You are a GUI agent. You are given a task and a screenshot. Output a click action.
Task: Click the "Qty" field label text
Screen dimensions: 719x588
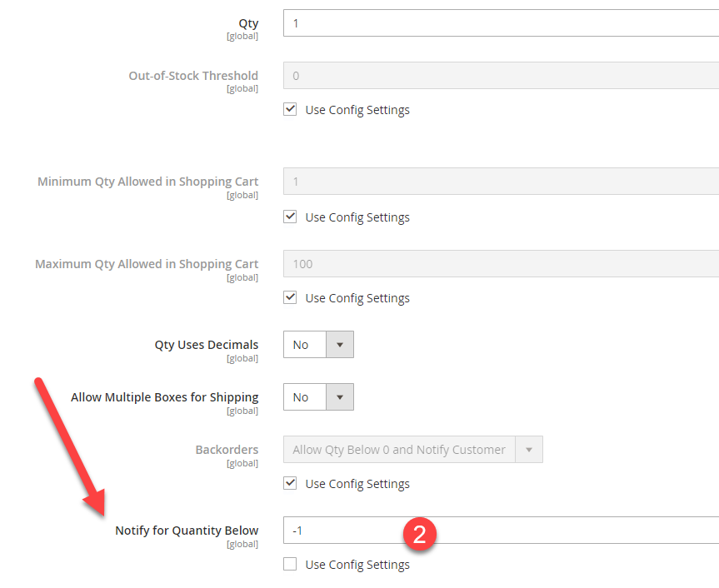click(248, 23)
